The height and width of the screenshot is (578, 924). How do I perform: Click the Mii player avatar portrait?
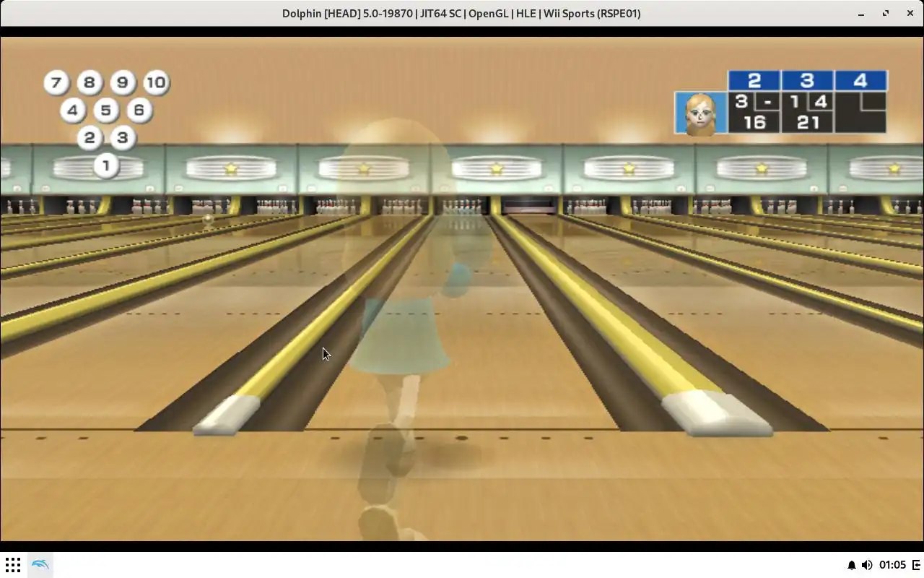coord(701,113)
